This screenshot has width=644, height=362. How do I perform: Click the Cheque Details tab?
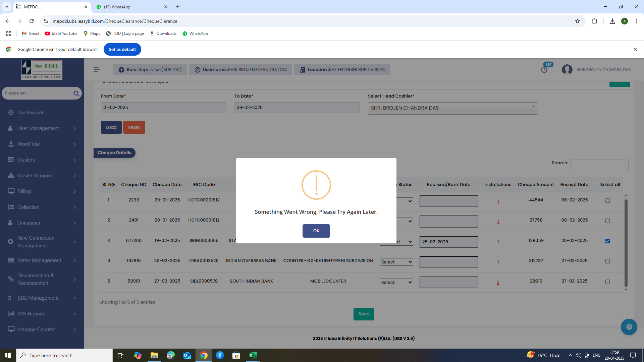[x=114, y=153]
